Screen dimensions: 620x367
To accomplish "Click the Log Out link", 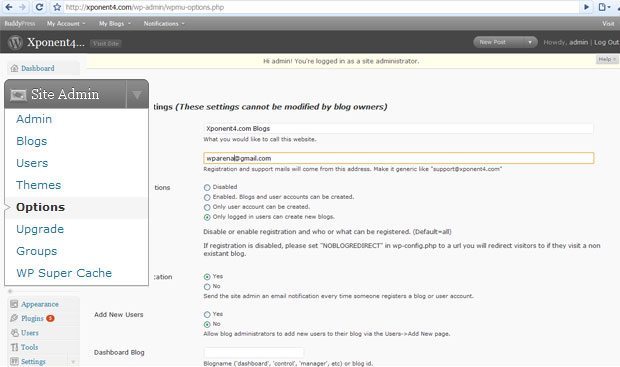I will (607, 42).
